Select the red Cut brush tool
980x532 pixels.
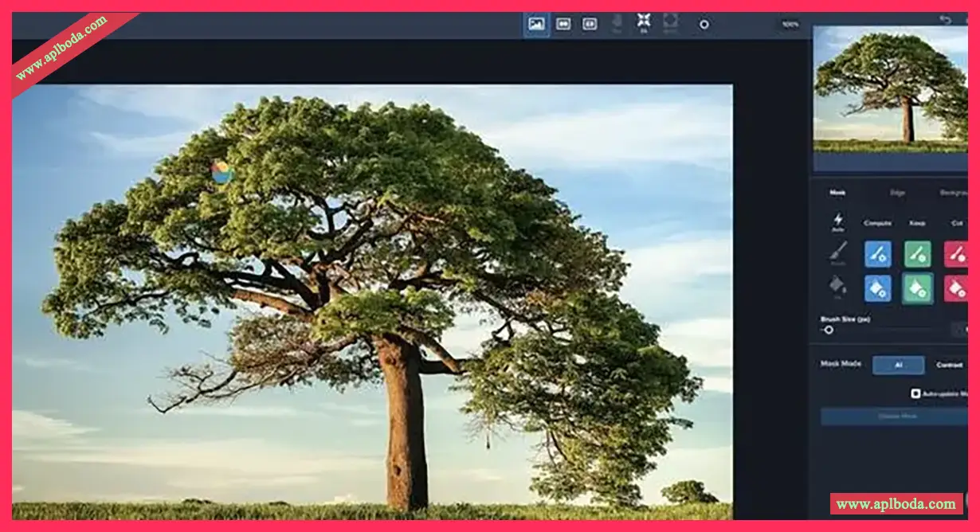point(956,254)
